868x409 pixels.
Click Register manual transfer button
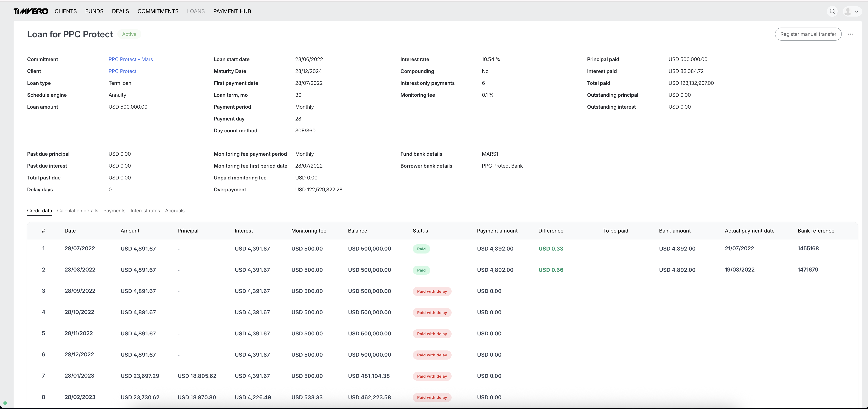pos(808,34)
